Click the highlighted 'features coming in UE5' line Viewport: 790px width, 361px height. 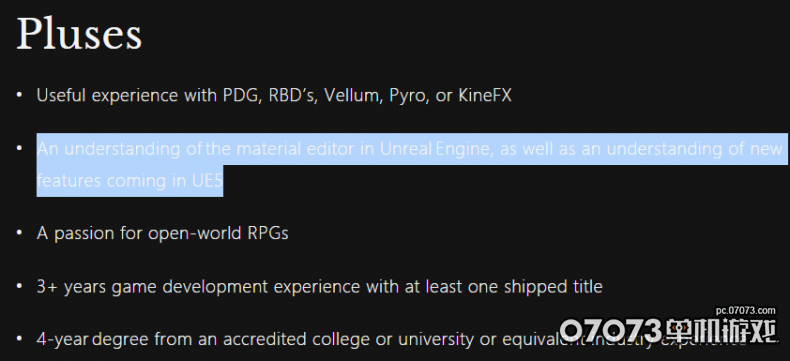click(129, 180)
